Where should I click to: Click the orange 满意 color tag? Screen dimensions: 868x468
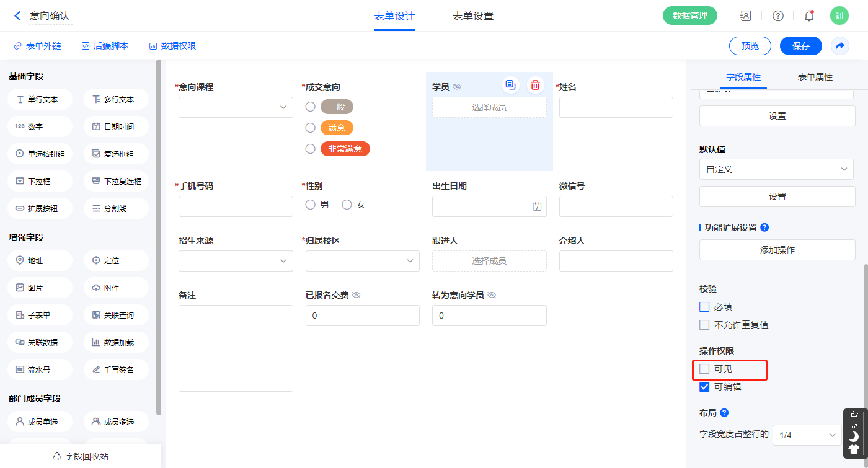(x=337, y=128)
